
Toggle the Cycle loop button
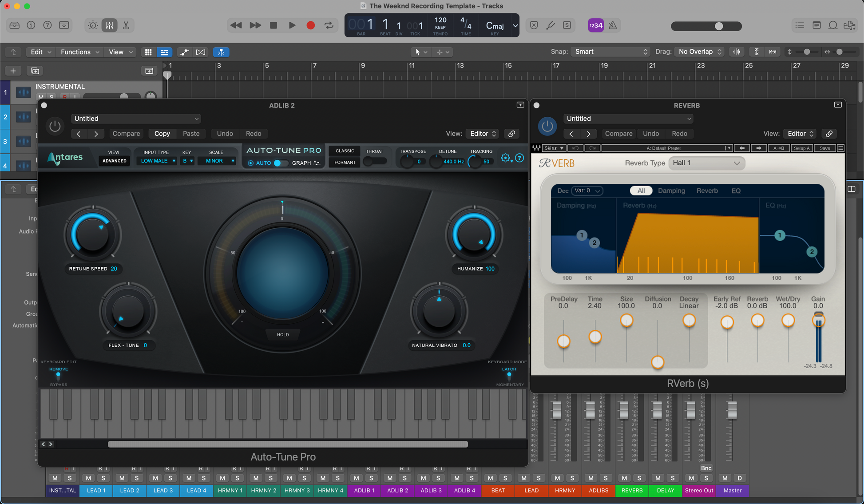pos(329,25)
